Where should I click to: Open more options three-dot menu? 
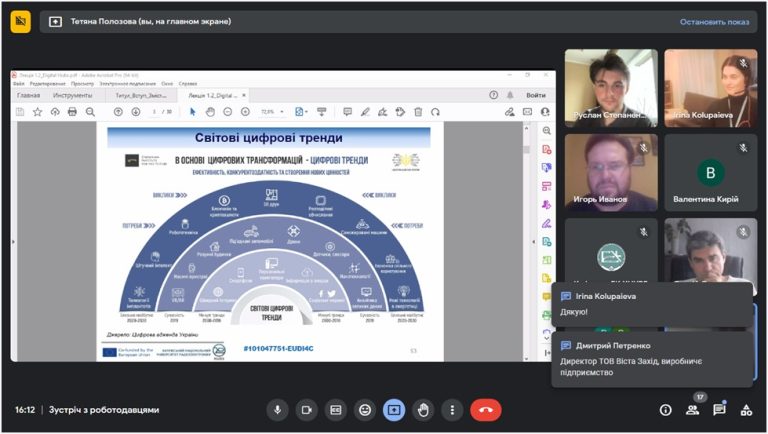[x=452, y=410]
